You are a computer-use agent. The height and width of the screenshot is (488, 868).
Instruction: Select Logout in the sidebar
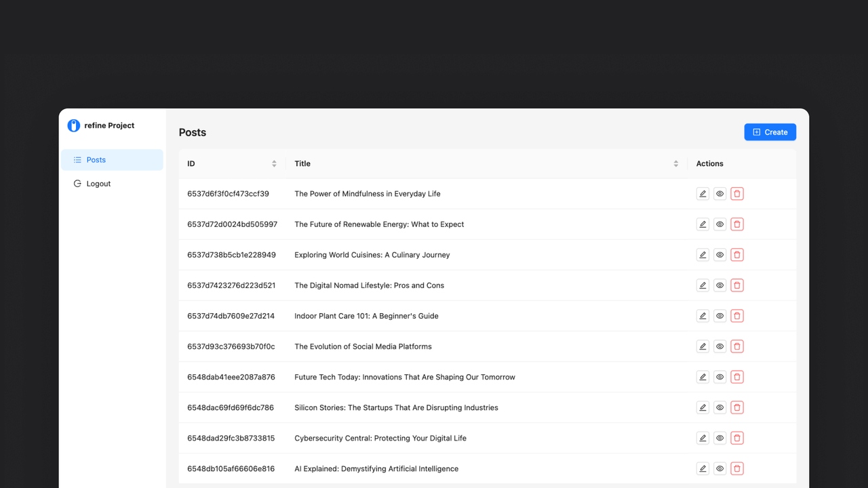pyautogui.click(x=98, y=184)
